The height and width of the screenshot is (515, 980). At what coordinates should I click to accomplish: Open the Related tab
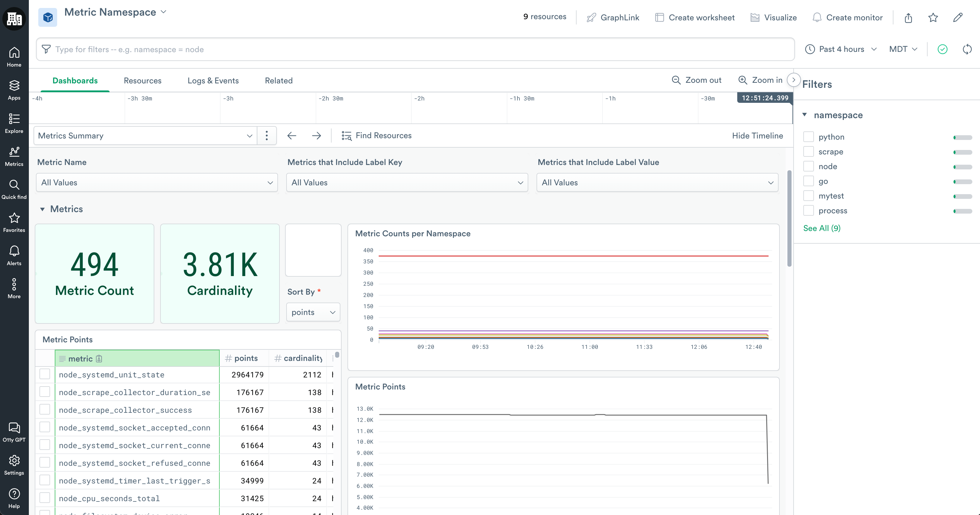[x=279, y=80]
